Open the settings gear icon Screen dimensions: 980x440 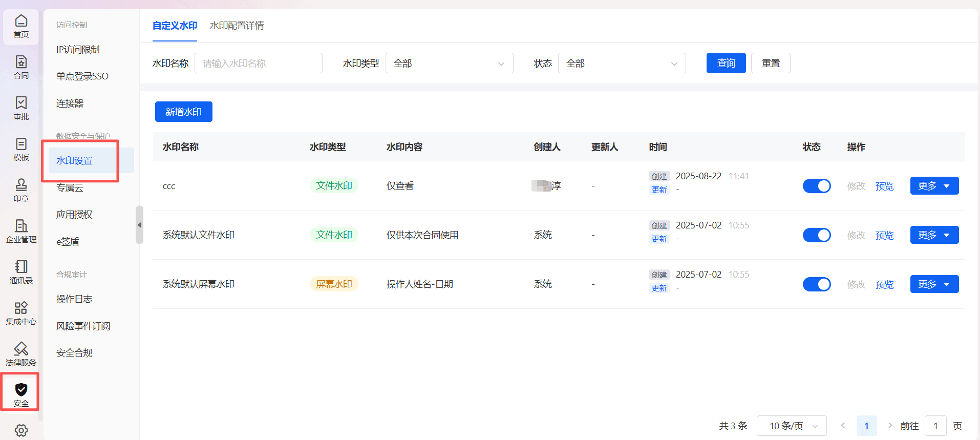[x=21, y=430]
